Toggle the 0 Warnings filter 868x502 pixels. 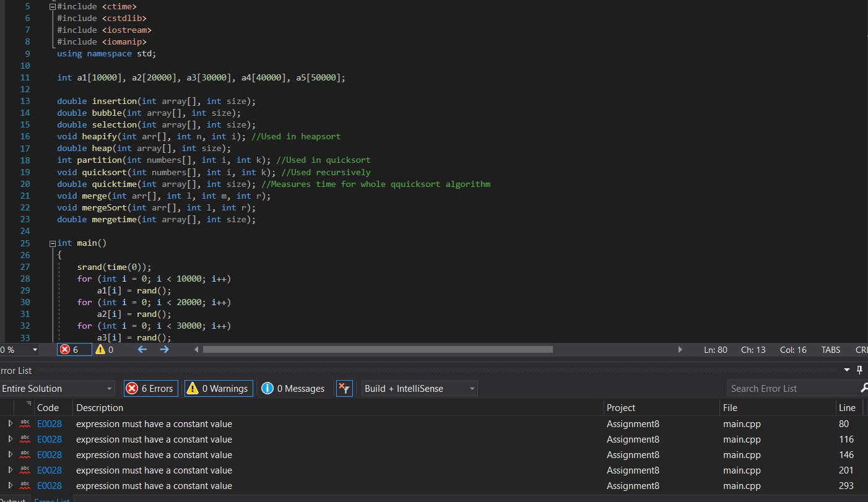coord(219,389)
